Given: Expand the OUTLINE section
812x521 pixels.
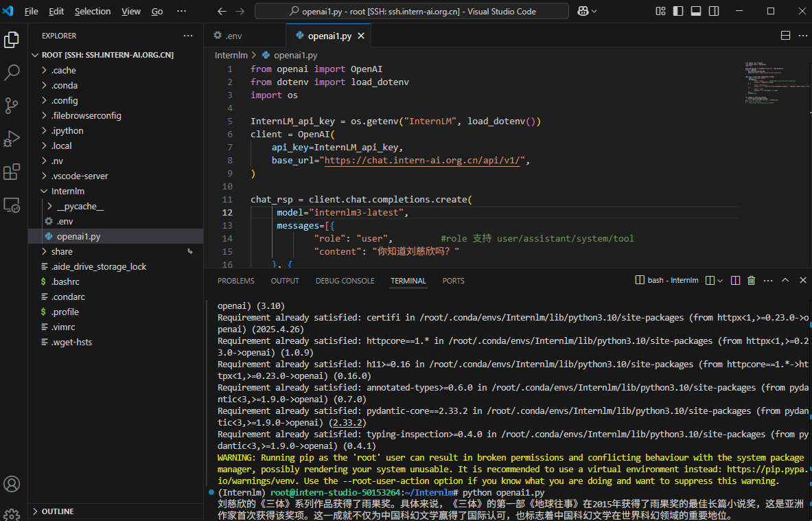Looking at the screenshot, I should 58,511.
